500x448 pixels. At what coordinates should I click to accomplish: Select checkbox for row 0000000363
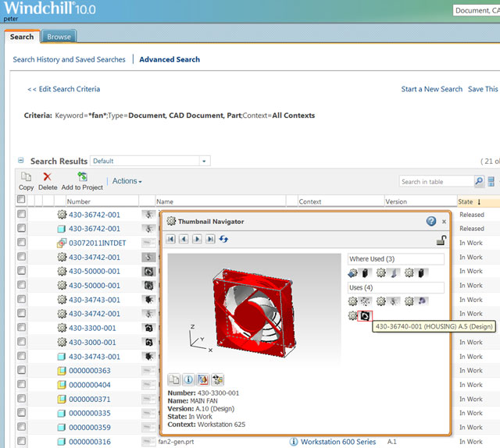tap(22, 371)
